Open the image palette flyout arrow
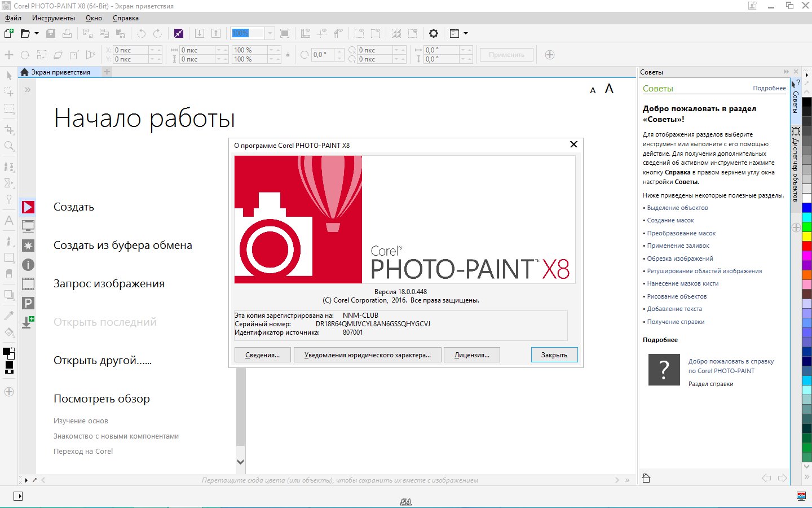Image resolution: width=812 pixels, height=508 pixels. point(26,480)
